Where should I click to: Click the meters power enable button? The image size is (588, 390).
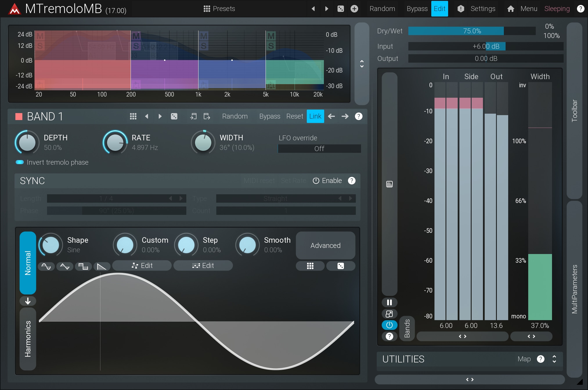pyautogui.click(x=389, y=325)
